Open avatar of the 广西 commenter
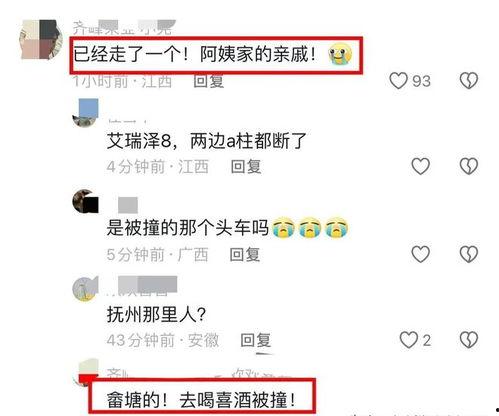 [86, 201]
